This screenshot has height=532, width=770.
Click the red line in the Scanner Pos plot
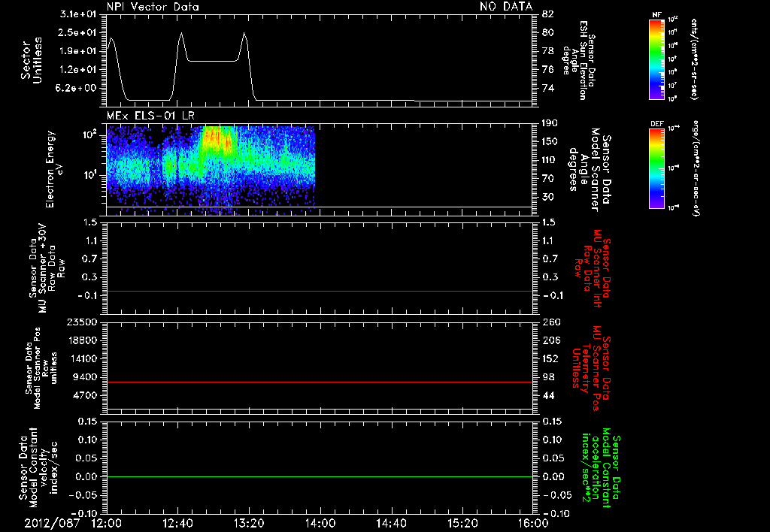click(320, 382)
